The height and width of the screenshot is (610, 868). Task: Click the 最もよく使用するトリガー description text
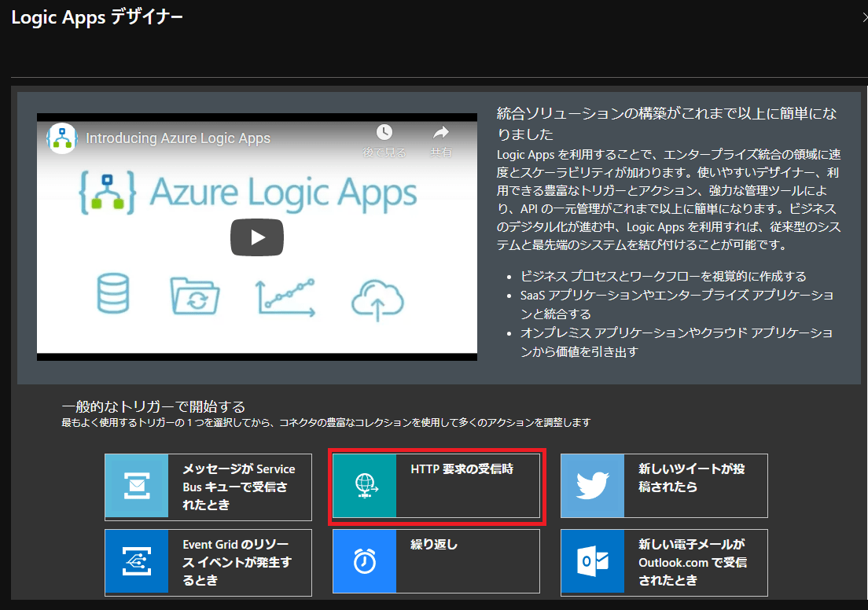coord(326,423)
